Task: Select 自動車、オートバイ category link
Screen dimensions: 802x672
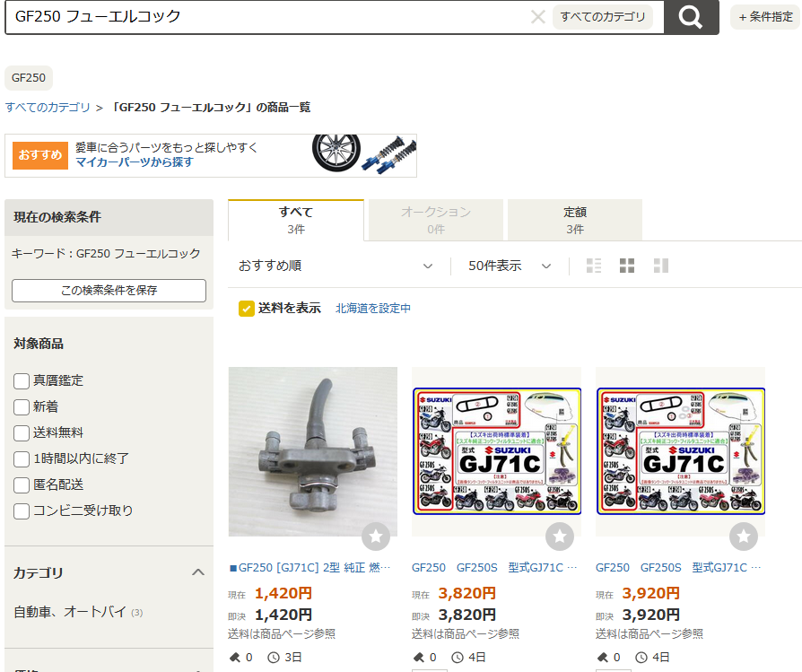Action: [70, 612]
